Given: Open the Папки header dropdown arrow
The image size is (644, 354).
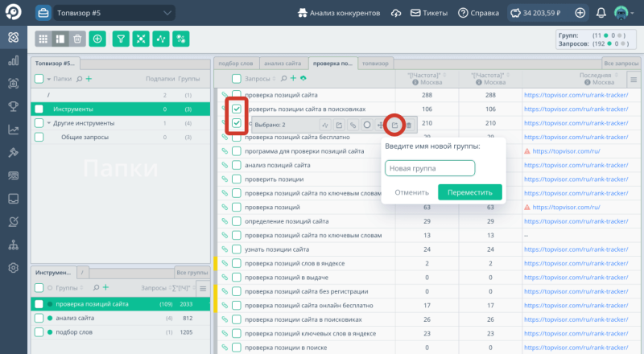Looking at the screenshot, I should coord(48,79).
